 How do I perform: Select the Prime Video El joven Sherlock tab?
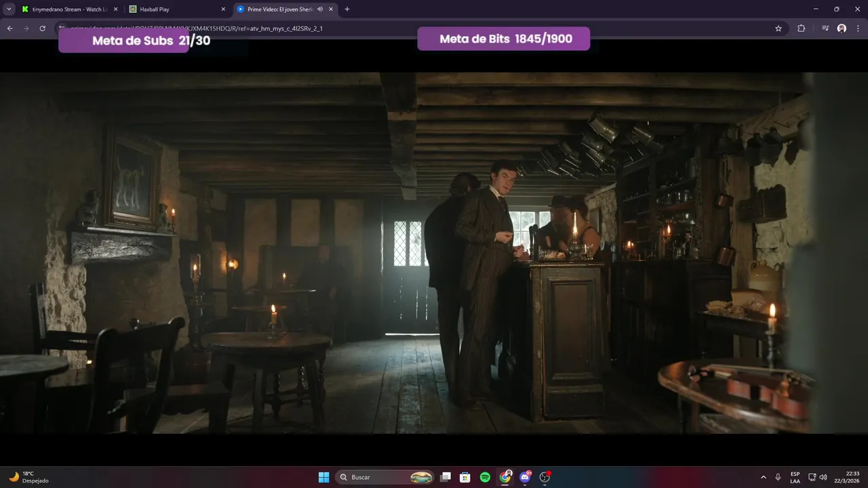click(x=285, y=9)
